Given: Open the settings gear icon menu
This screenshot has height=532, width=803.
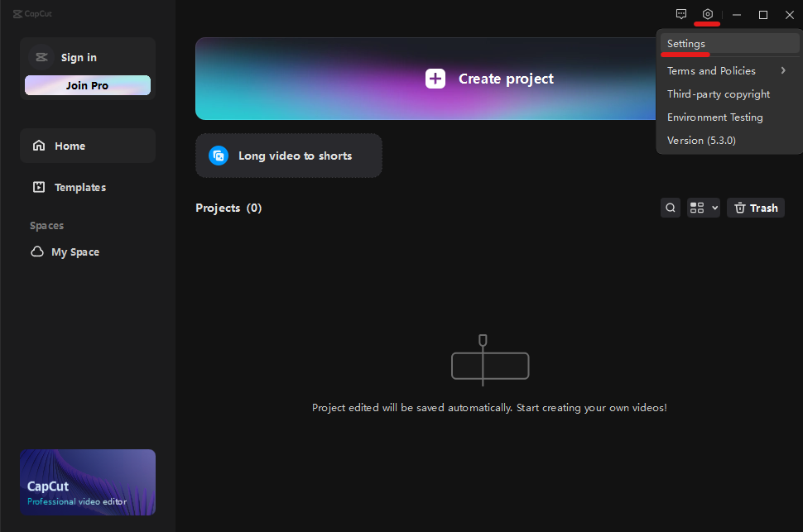Looking at the screenshot, I should pyautogui.click(x=707, y=14).
